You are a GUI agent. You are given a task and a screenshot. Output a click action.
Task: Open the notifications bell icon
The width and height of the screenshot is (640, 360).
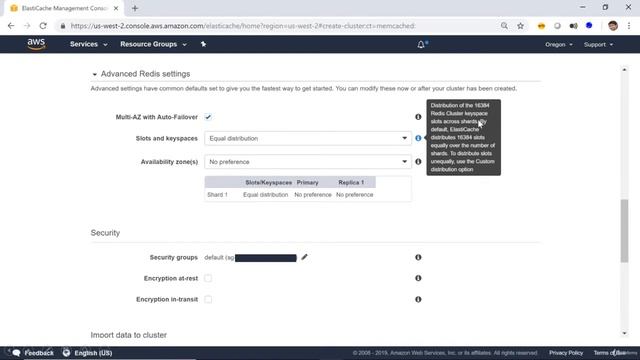pyautogui.click(x=421, y=44)
